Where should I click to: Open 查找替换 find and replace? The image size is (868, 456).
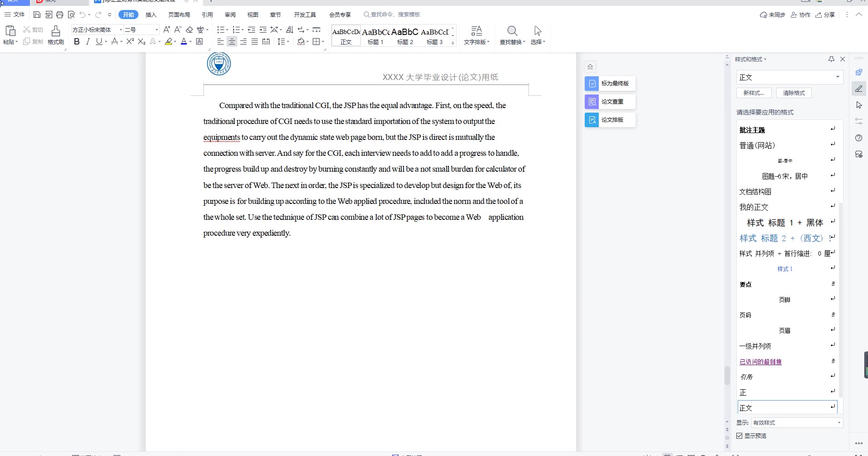512,35
